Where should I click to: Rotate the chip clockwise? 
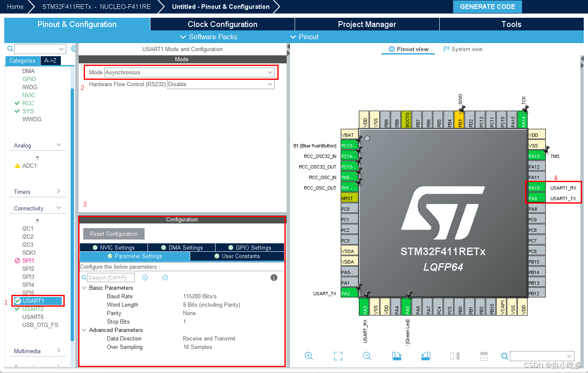(397, 356)
